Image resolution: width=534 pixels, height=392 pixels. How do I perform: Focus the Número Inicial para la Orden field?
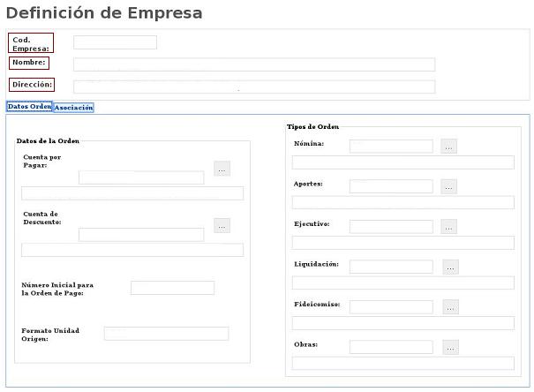(x=172, y=288)
